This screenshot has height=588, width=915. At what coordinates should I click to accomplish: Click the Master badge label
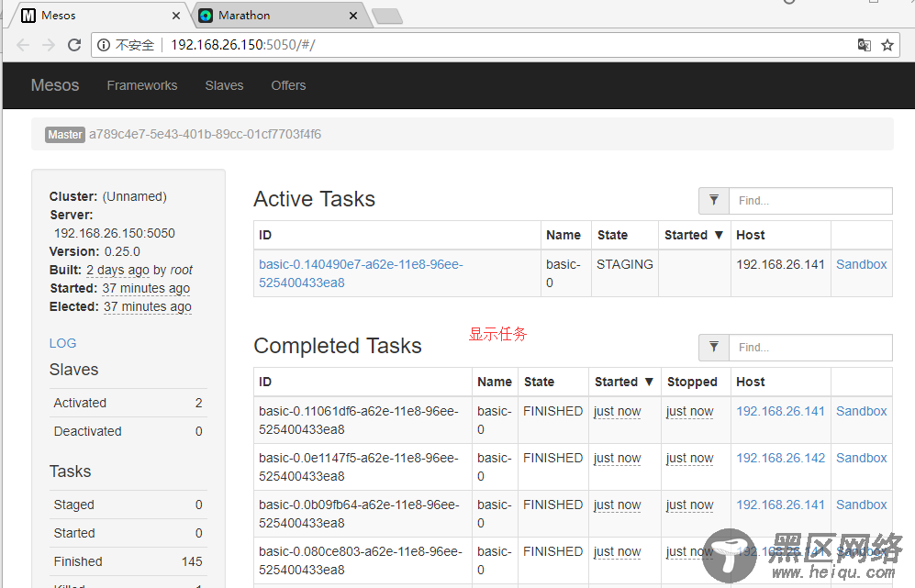65,135
